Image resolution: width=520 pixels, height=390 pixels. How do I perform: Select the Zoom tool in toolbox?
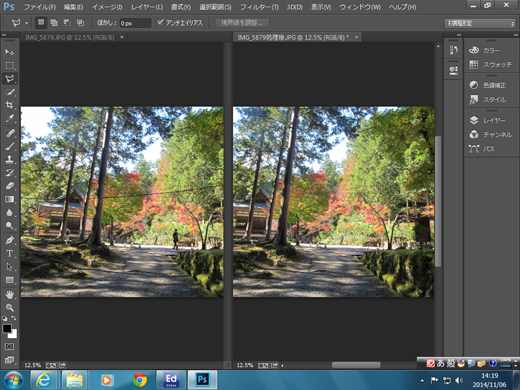(10, 307)
